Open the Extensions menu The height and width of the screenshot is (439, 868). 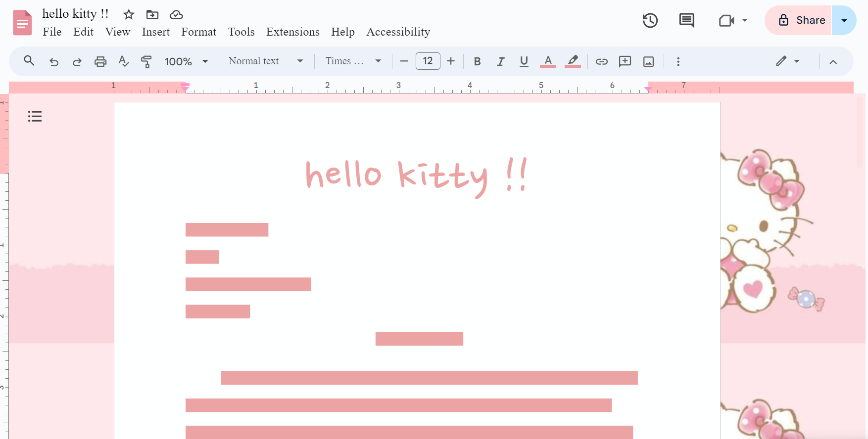(x=293, y=32)
